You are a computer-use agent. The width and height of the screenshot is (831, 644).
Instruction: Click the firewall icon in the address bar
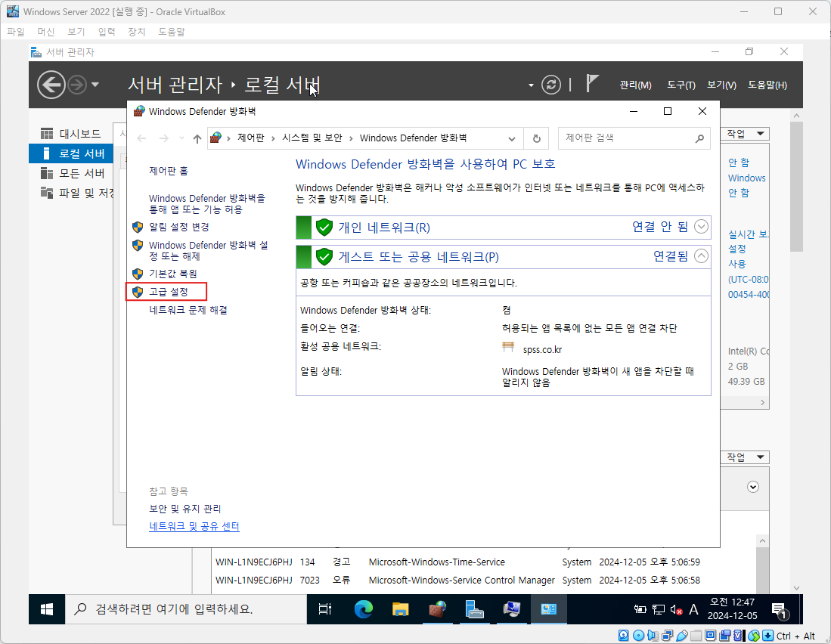coord(216,138)
